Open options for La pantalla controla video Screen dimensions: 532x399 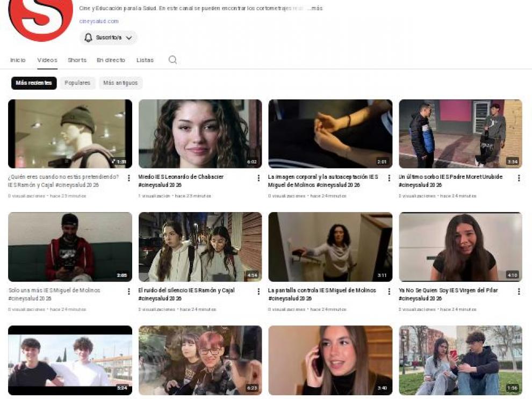(389, 292)
